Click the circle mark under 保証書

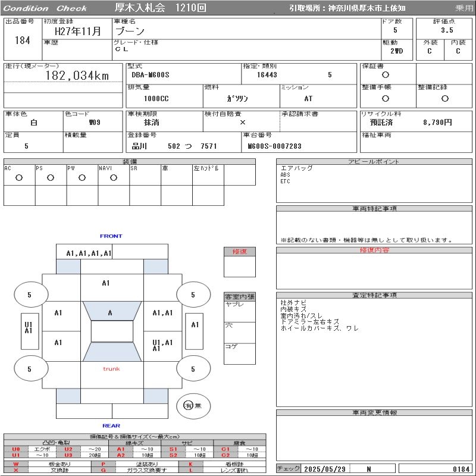(386, 75)
